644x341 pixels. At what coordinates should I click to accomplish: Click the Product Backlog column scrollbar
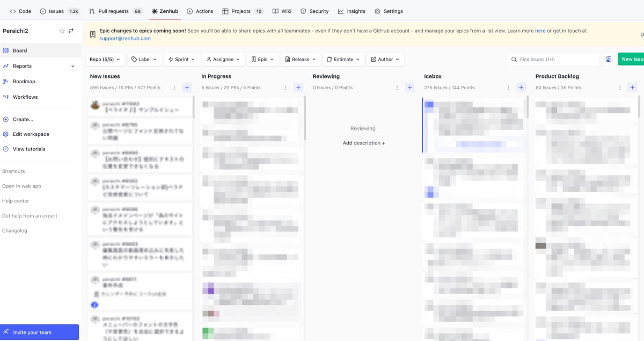coord(639,107)
